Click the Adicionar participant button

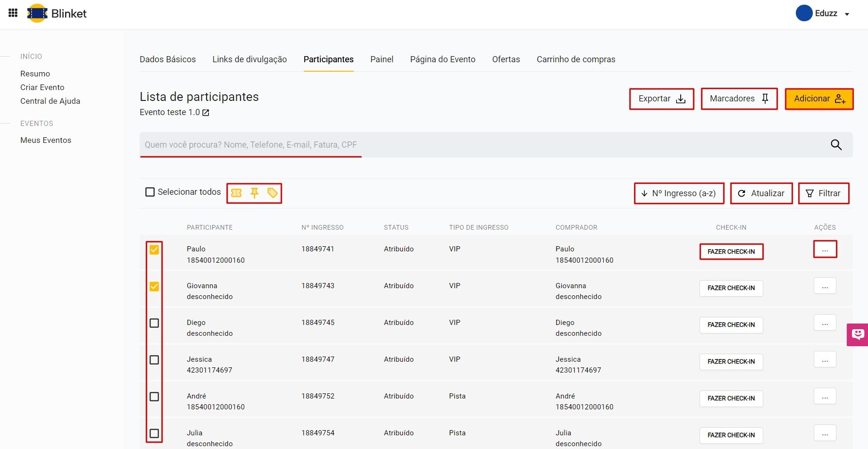(819, 99)
